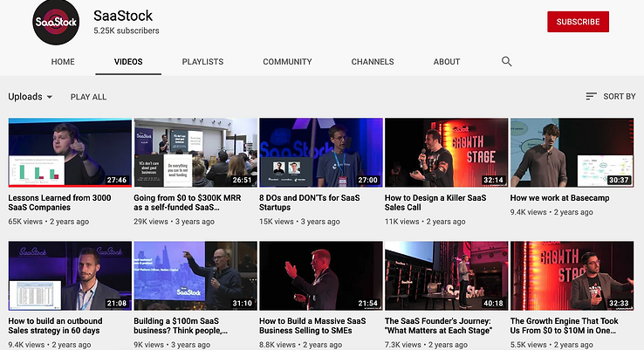This screenshot has width=644, height=350.
Task: Click the 5.25K subscribers text
Action: point(126,31)
